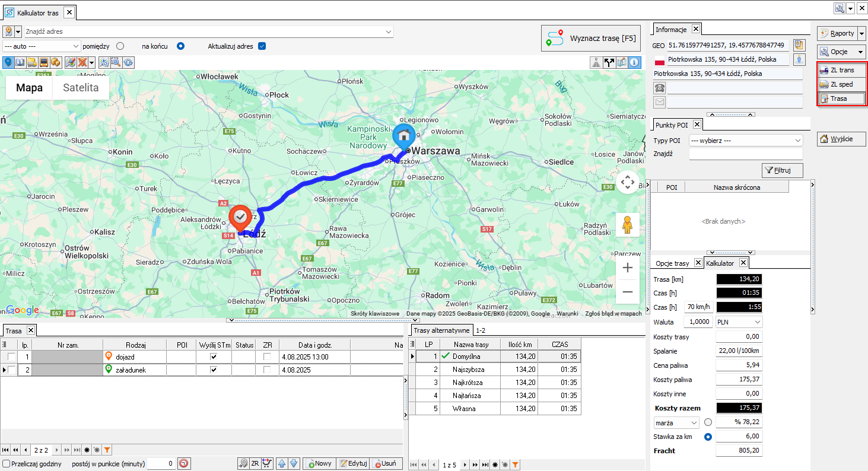Click the blue refresh arrows map icon
This screenshot has height=471, width=868.
coord(128,62)
